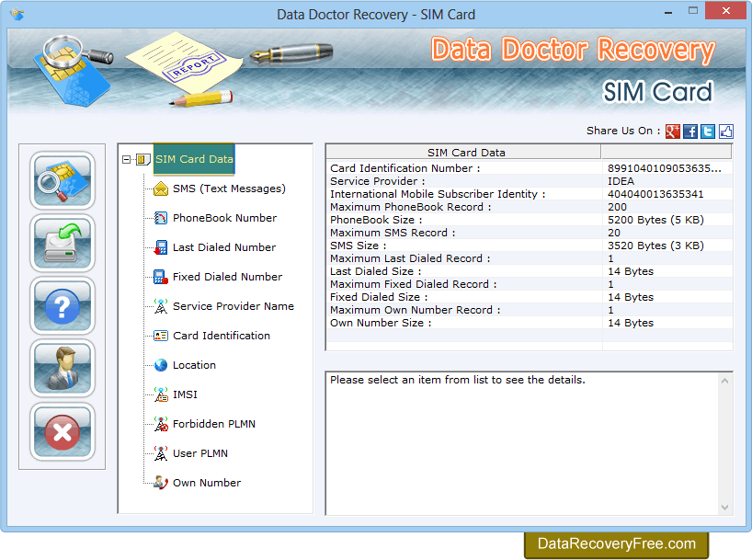
Task: Select Last Dialed Number tree entry
Action: [x=224, y=247]
